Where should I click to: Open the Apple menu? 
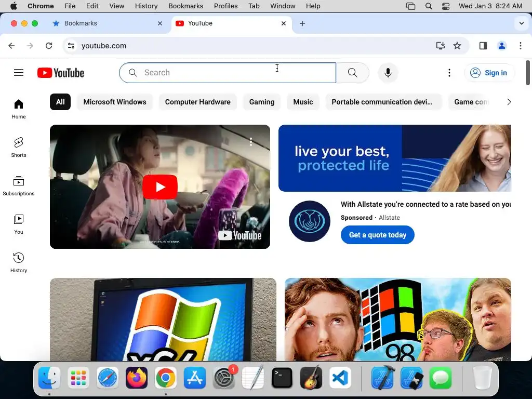(x=13, y=6)
